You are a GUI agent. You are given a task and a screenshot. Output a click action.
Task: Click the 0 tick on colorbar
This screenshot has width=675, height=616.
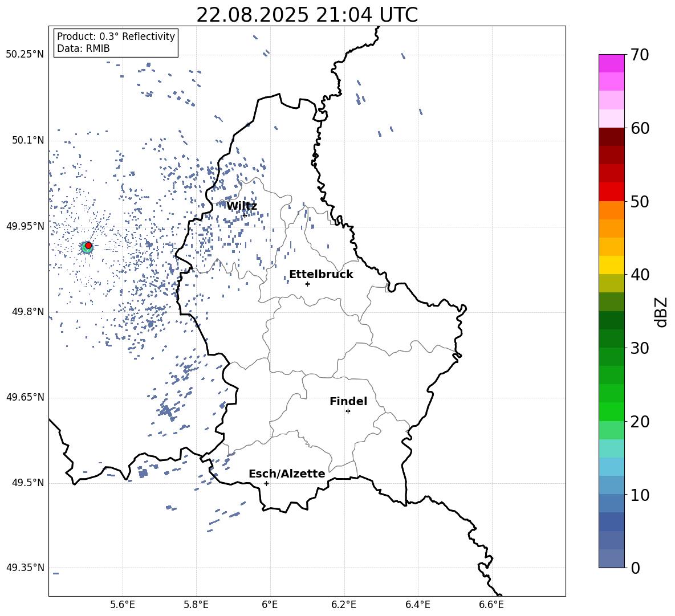pyautogui.click(x=635, y=568)
